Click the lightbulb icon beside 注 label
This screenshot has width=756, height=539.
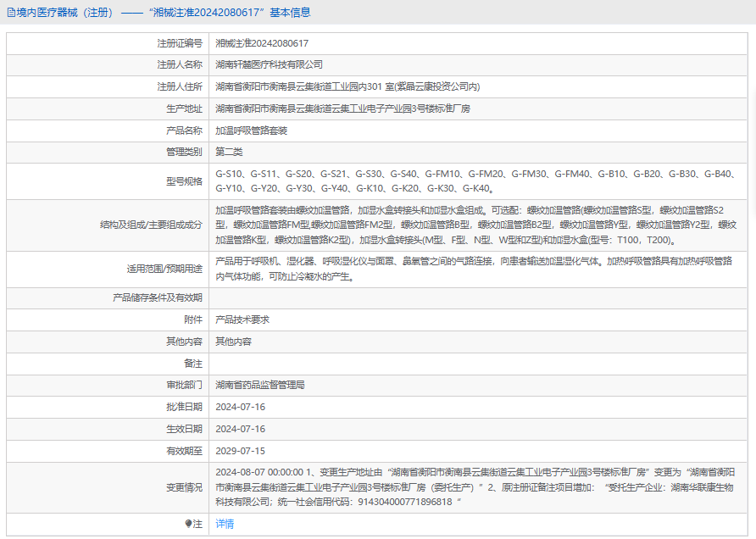pyautogui.click(x=188, y=524)
